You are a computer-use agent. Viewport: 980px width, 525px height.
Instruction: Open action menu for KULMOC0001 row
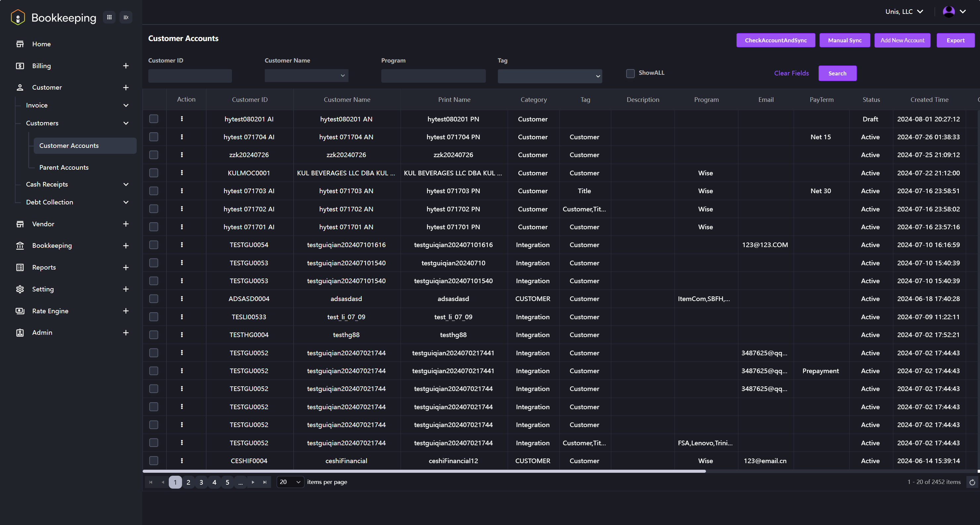click(182, 173)
